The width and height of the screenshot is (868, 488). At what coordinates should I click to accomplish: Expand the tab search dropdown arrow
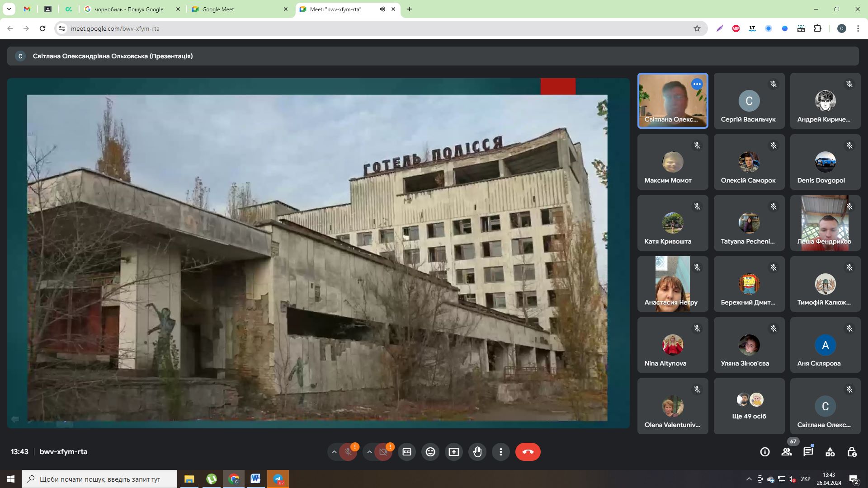pyautogui.click(x=9, y=9)
